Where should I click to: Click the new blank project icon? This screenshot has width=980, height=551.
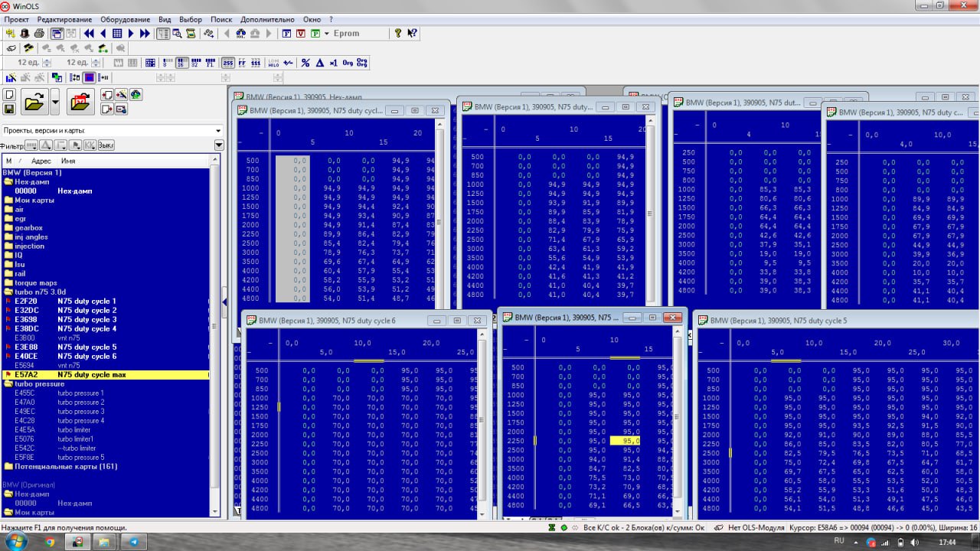[9, 95]
